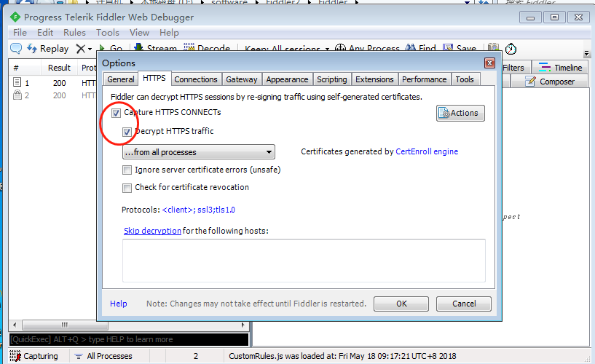Switch to the General options tab

pyautogui.click(x=121, y=79)
